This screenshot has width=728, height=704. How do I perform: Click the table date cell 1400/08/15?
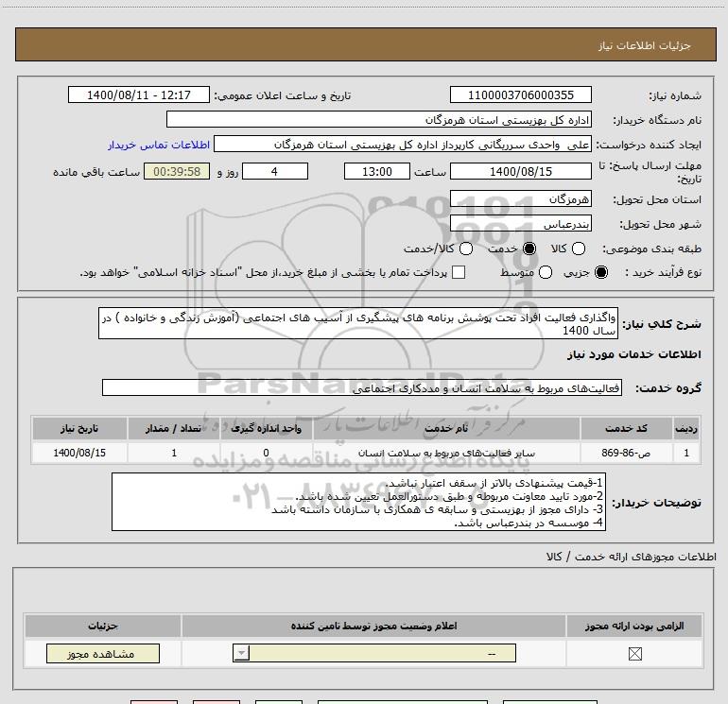pyautogui.click(x=79, y=453)
